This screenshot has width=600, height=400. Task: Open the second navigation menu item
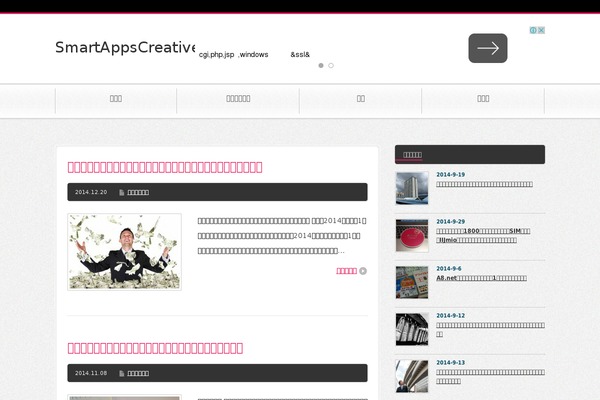[x=238, y=99]
